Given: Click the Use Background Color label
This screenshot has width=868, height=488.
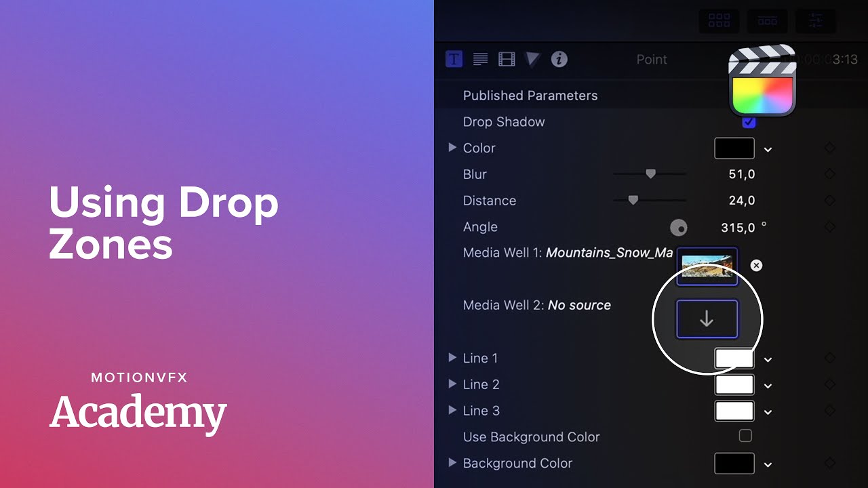Looking at the screenshot, I should pyautogui.click(x=531, y=437).
